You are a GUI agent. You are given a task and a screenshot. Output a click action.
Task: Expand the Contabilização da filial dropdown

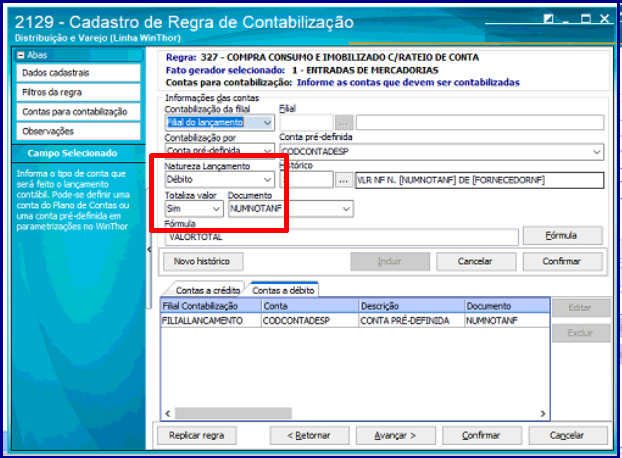pos(268,123)
